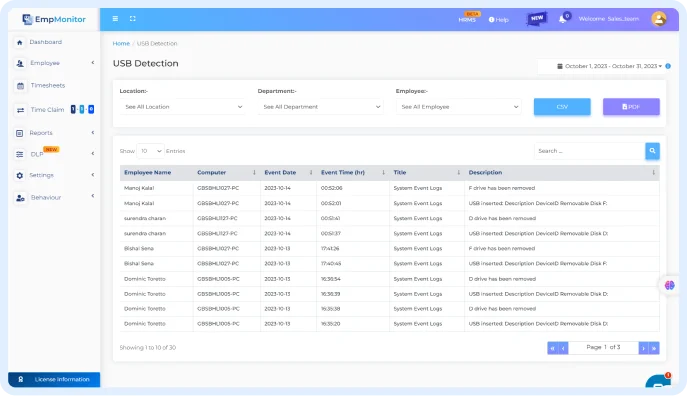Screen dimensions: 687x396
Task: Open Reports sidebar menu
Action: point(41,133)
